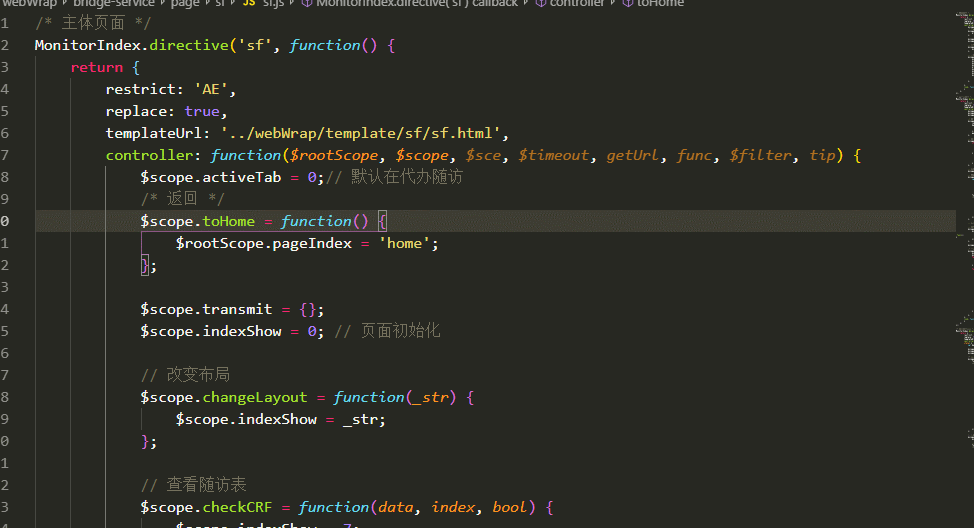974x528 pixels.
Task: Click the '../webWrap/template/sf/sf.html' path string
Action: (x=361, y=134)
